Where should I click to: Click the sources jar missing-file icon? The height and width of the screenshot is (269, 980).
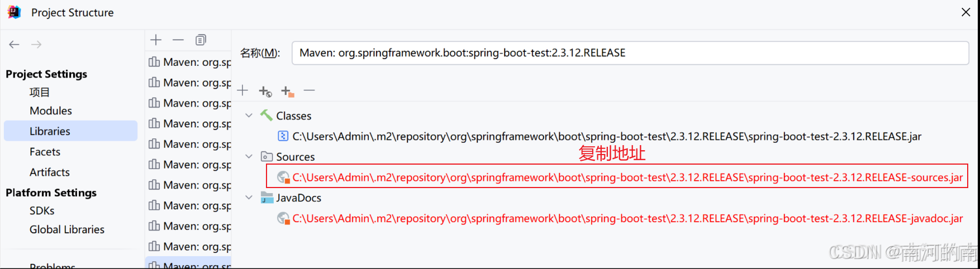pyautogui.click(x=284, y=177)
